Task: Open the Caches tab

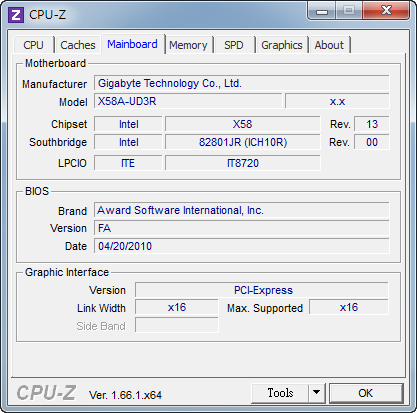Action: pyautogui.click(x=78, y=45)
